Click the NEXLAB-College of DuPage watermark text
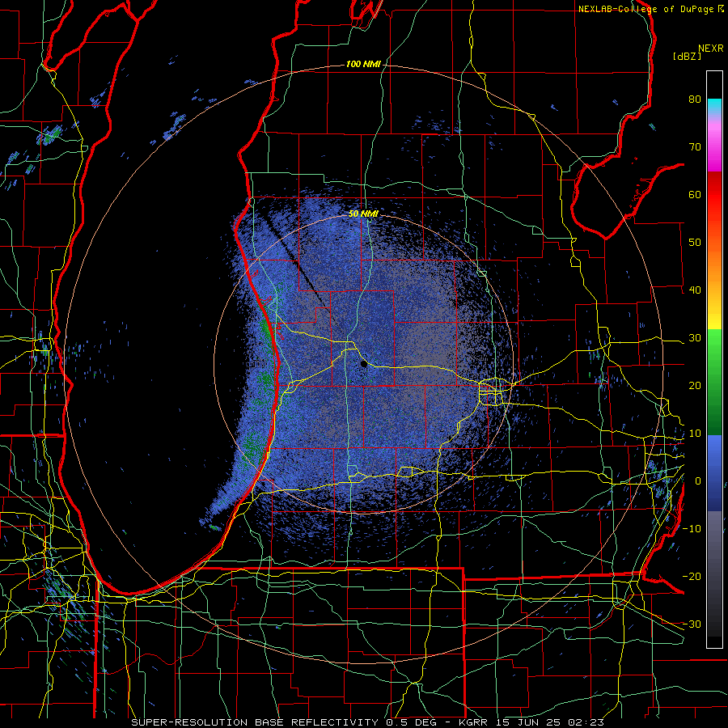The width and height of the screenshot is (728, 728). pyautogui.click(x=645, y=9)
